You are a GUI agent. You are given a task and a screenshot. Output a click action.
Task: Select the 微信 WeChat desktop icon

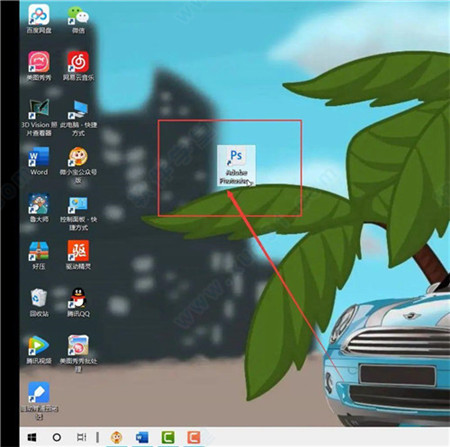pos(78,19)
